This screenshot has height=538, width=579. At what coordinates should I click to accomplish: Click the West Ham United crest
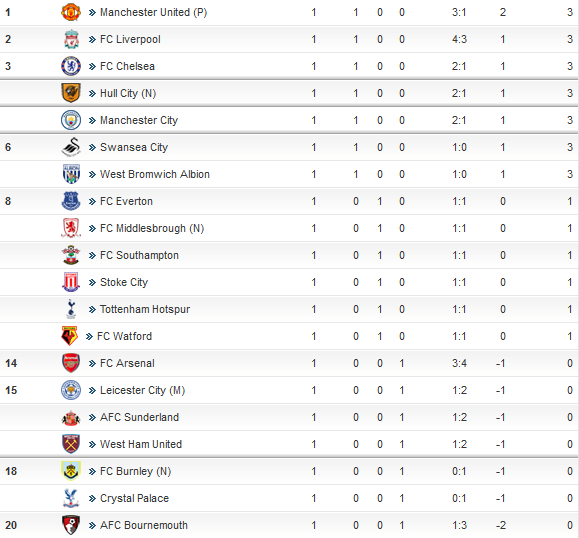pyautogui.click(x=71, y=444)
